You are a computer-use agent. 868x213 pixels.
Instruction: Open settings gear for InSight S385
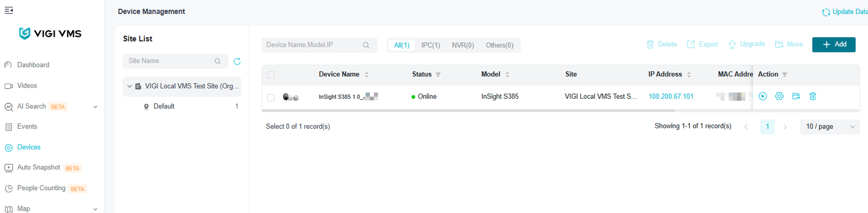[x=779, y=97]
